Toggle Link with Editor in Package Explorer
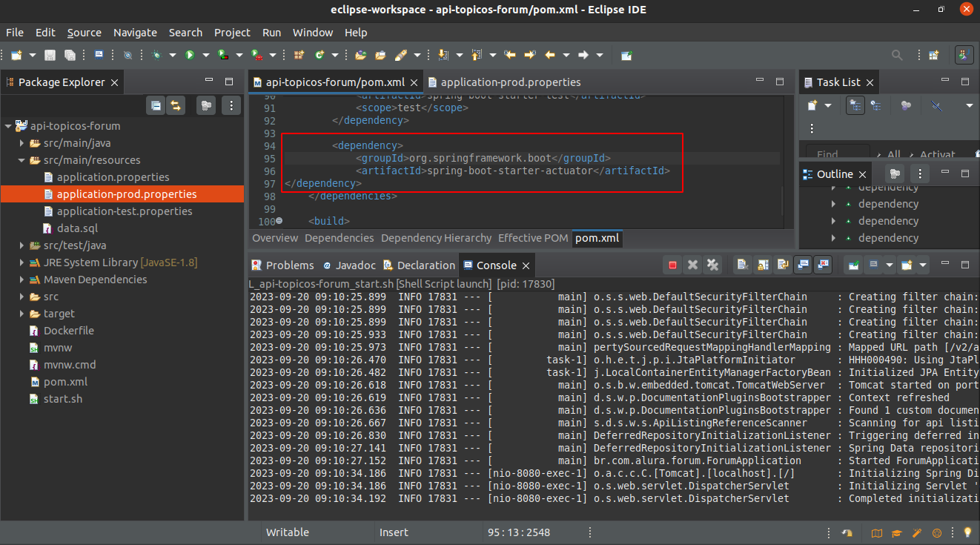Viewport: 980px width, 545px height. click(176, 106)
